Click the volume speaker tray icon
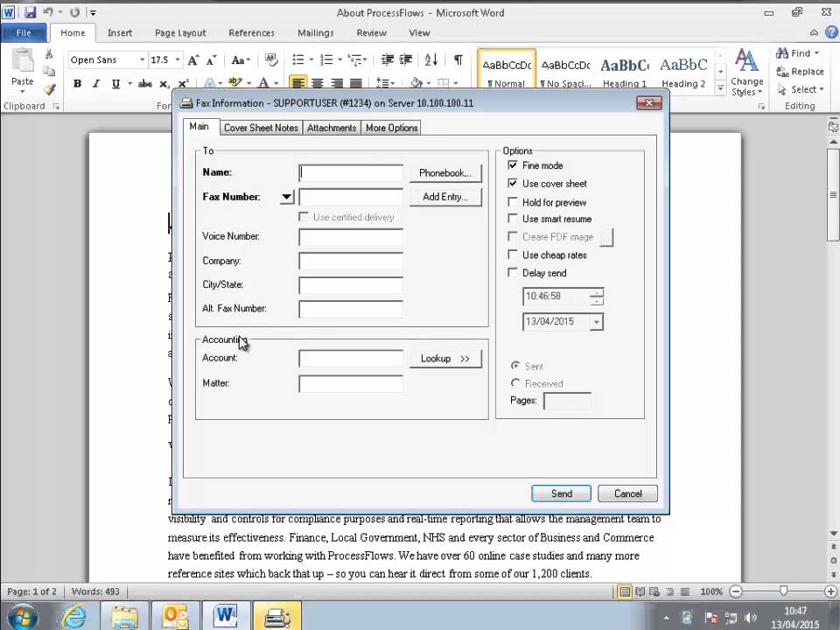The height and width of the screenshot is (630, 840). point(751,618)
